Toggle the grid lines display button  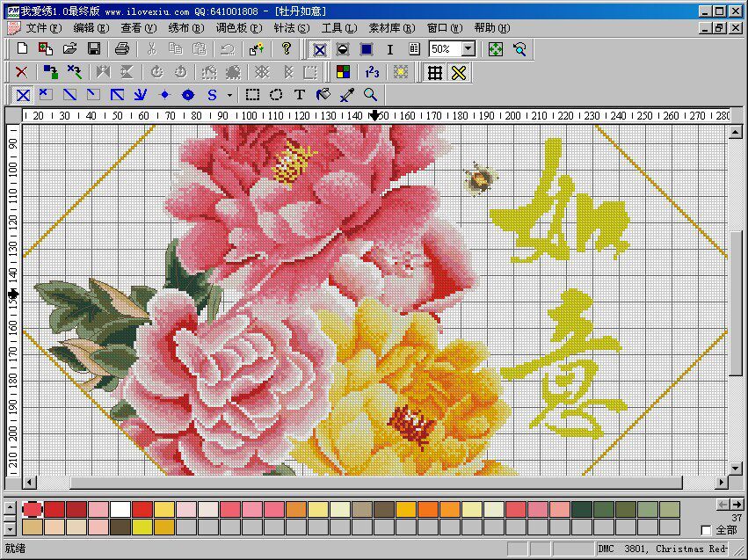coord(433,72)
